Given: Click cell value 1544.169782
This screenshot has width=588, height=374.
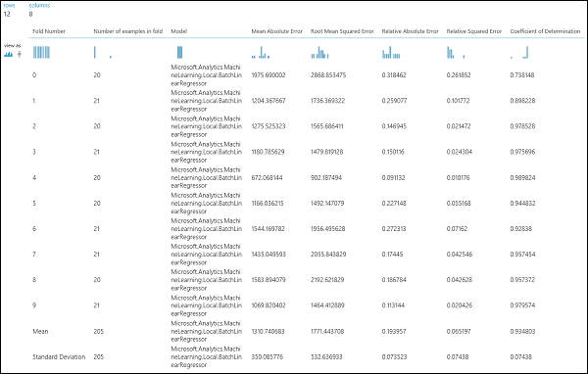Looking at the screenshot, I should coord(269,228).
